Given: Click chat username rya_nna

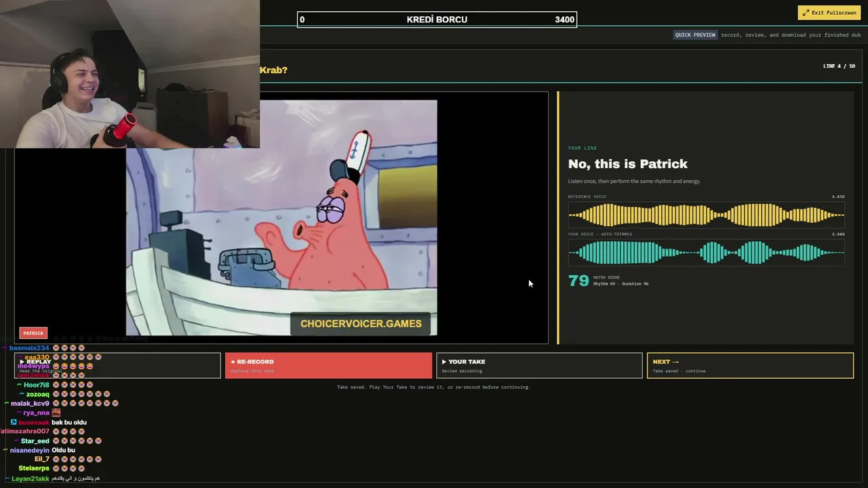Looking at the screenshot, I should (x=37, y=413).
